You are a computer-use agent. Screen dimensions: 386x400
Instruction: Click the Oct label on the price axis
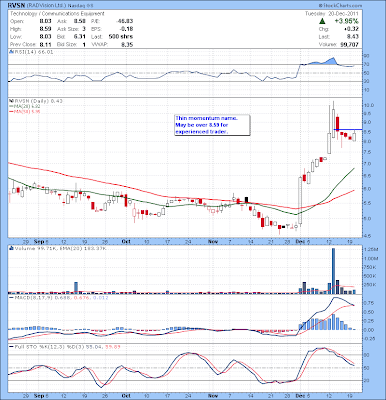point(125,241)
